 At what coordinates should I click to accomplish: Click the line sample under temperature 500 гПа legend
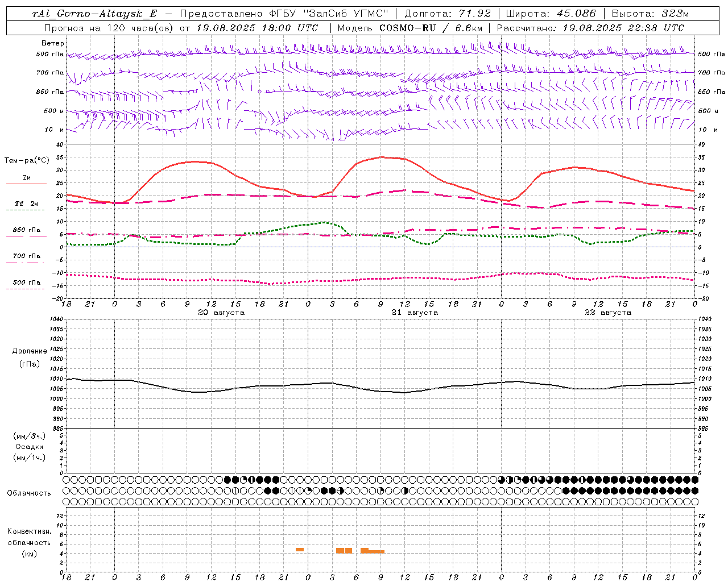26,289
